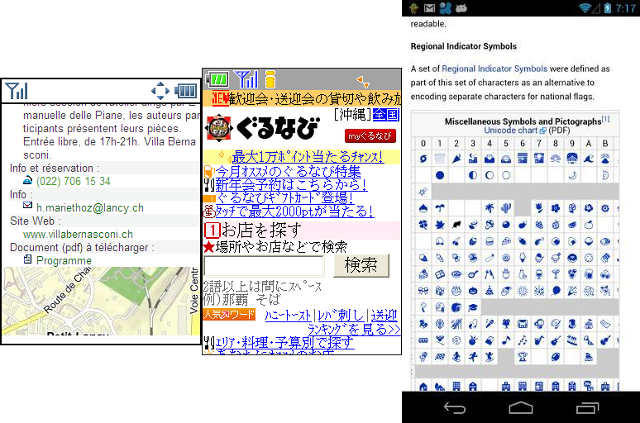The height and width of the screenshot is (423, 640).
Task: Tap the Wi-Fi icon in the Android status bar
Action: click(x=585, y=8)
